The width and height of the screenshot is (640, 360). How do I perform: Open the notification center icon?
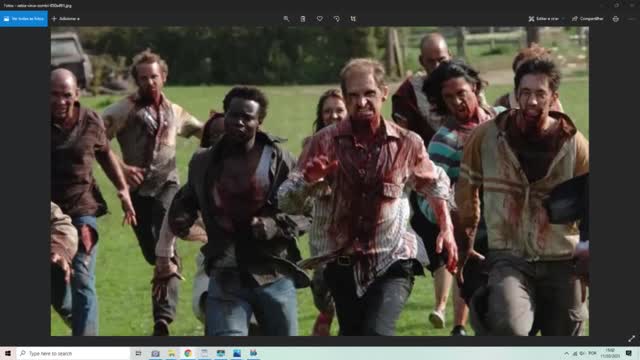click(x=629, y=353)
